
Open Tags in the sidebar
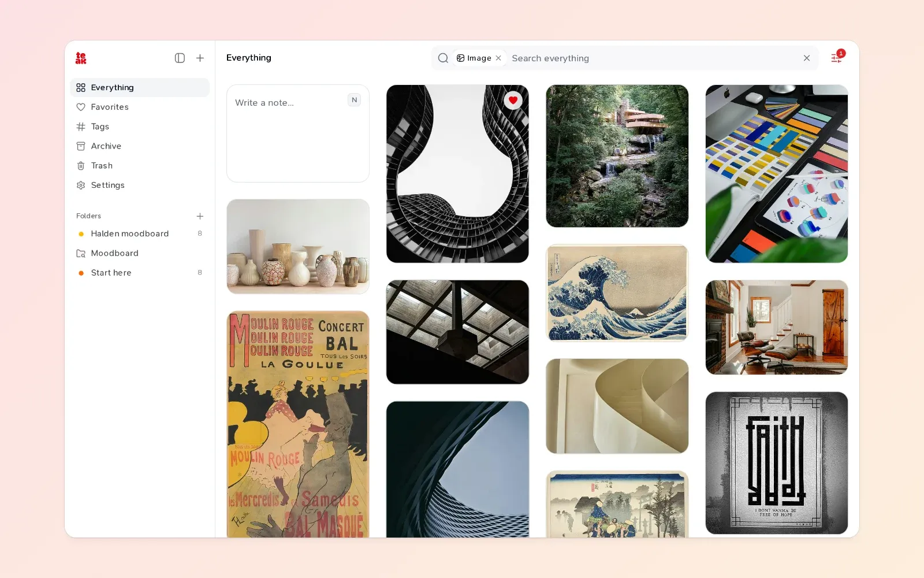click(140, 127)
